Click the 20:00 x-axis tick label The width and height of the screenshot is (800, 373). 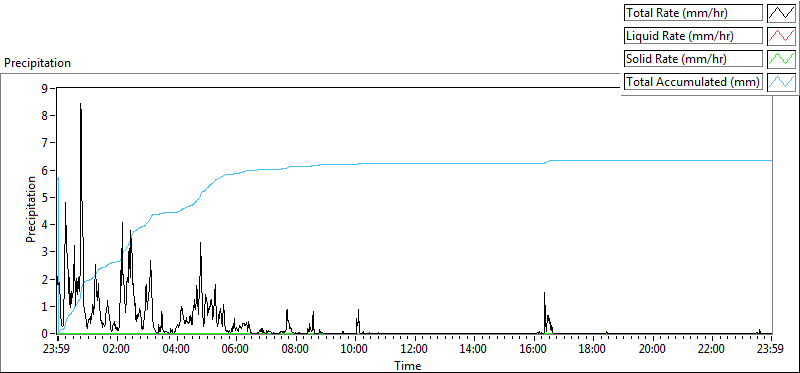pos(653,350)
